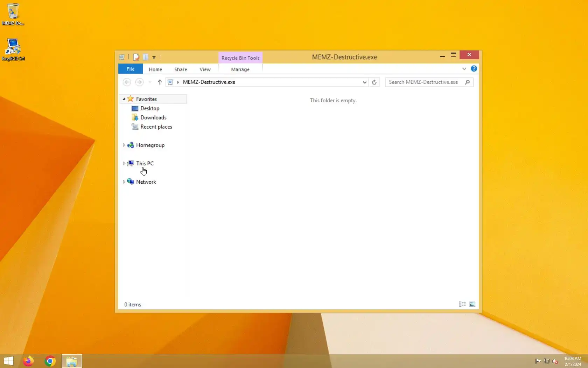Switch to Details view in the status bar

[462, 304]
